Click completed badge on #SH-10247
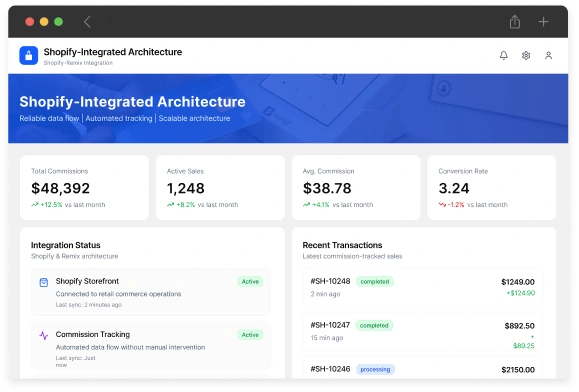 pos(374,326)
